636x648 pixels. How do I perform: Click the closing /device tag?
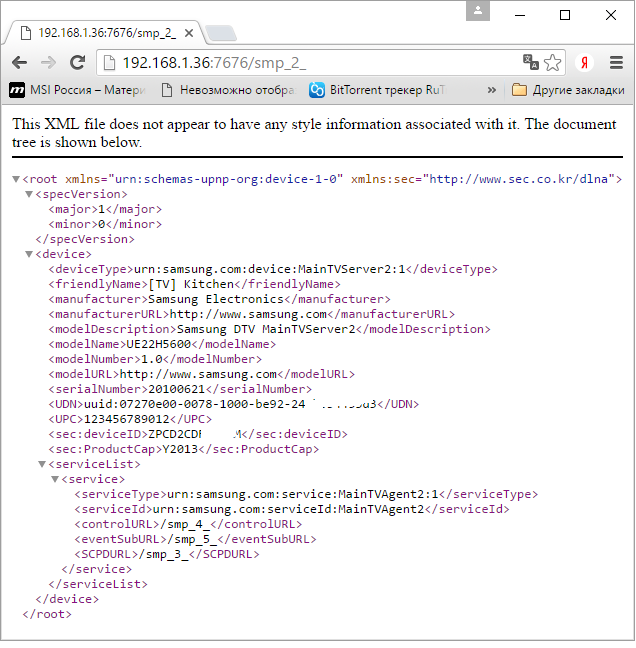[67, 599]
